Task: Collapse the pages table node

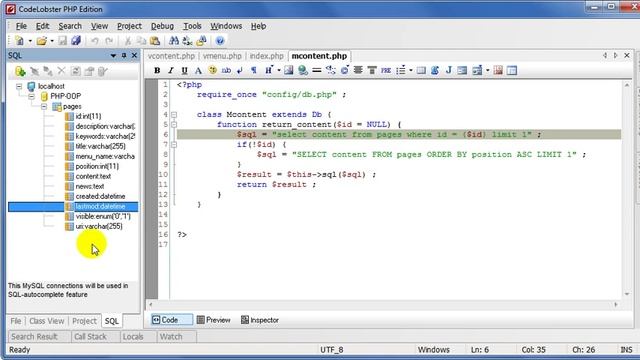Action: pyautogui.click(x=44, y=107)
